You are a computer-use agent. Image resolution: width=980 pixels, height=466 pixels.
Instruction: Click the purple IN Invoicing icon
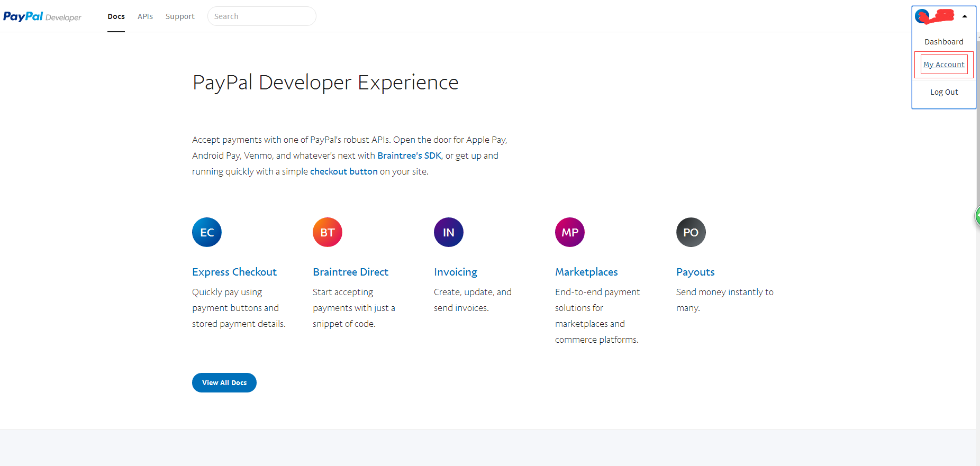pyautogui.click(x=449, y=232)
